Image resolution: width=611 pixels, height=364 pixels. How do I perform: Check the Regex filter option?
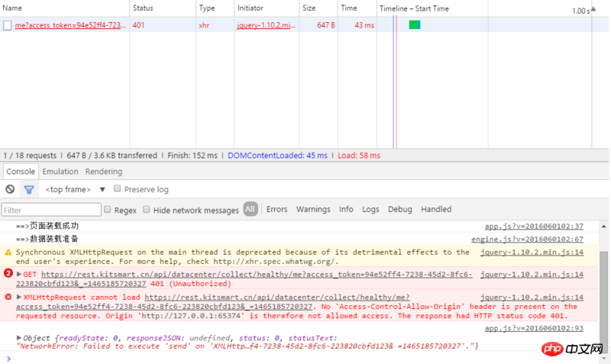[x=108, y=209]
